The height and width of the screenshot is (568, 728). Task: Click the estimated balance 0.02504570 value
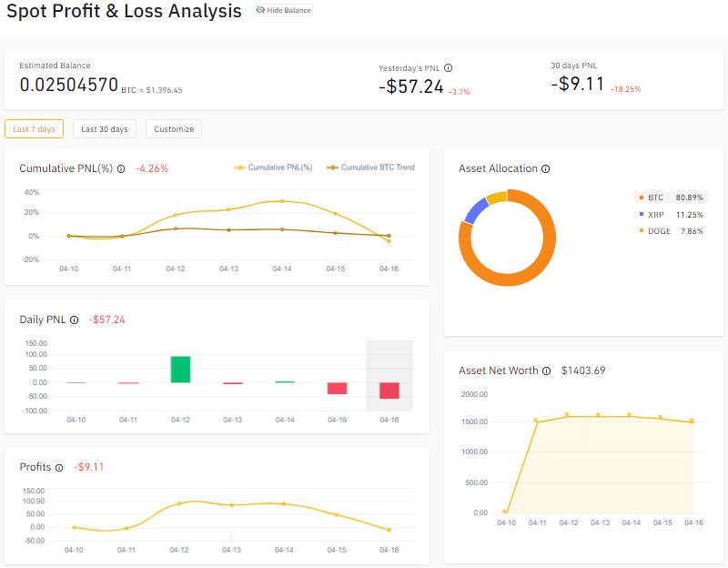[x=69, y=85]
